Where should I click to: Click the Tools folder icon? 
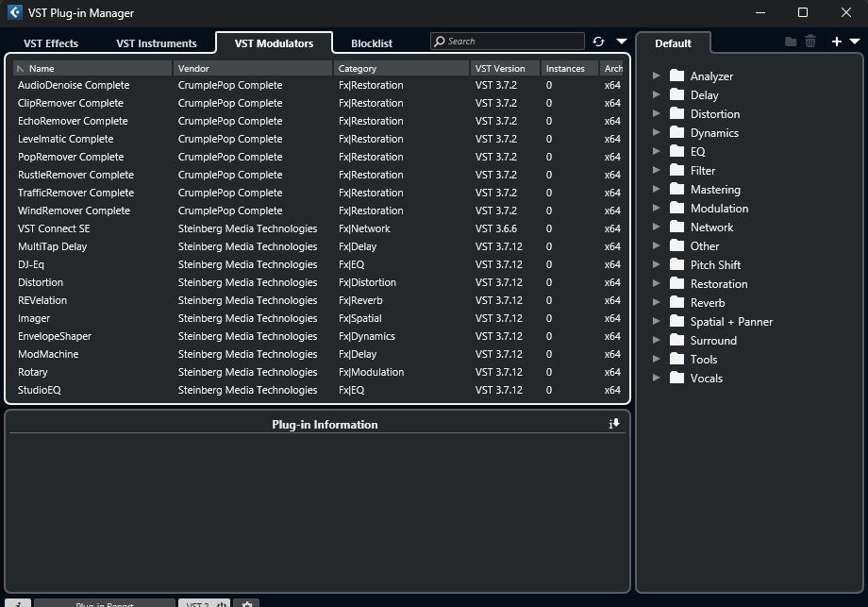coord(676,359)
